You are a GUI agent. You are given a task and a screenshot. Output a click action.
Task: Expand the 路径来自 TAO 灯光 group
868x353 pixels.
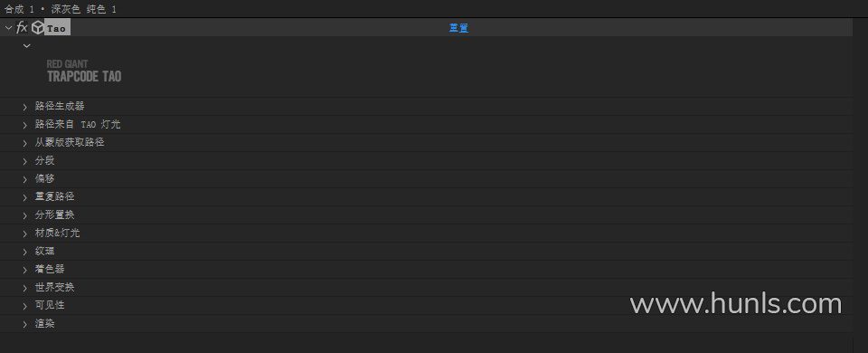point(25,125)
